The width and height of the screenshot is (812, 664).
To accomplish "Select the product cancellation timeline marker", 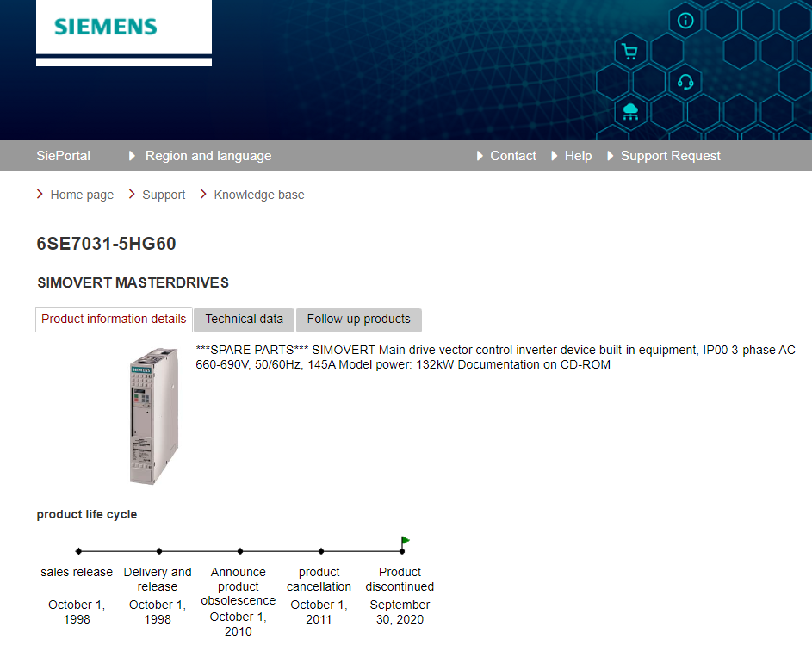I will point(321,551).
